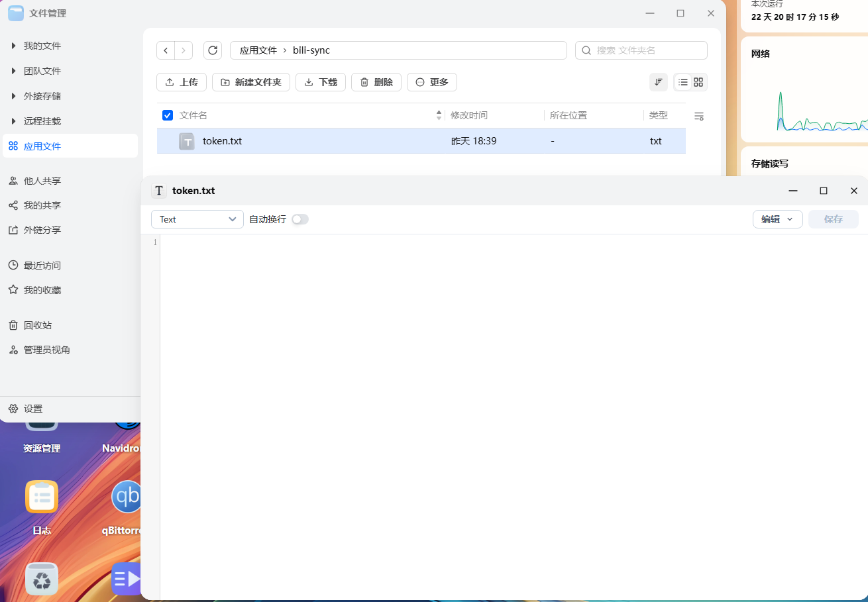Click the 存储读写 widget title
The width and height of the screenshot is (868, 602).
[770, 164]
